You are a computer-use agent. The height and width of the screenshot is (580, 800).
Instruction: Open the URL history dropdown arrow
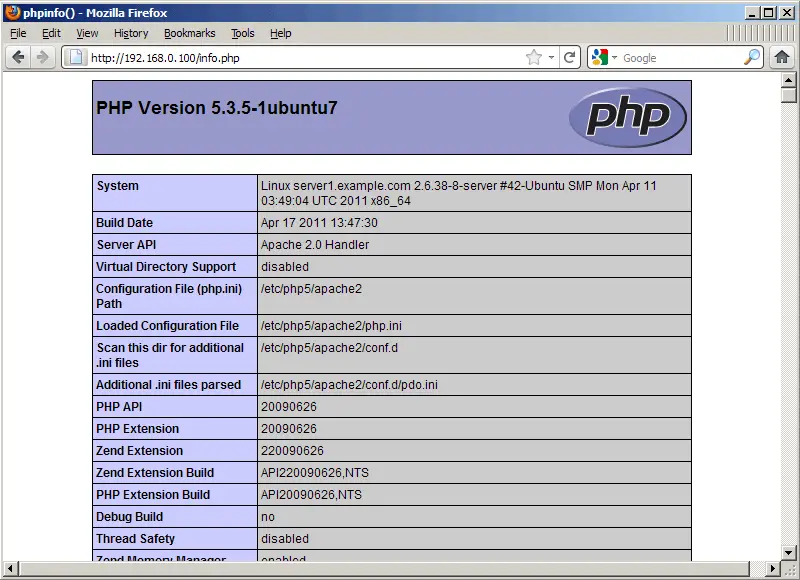[x=551, y=58]
